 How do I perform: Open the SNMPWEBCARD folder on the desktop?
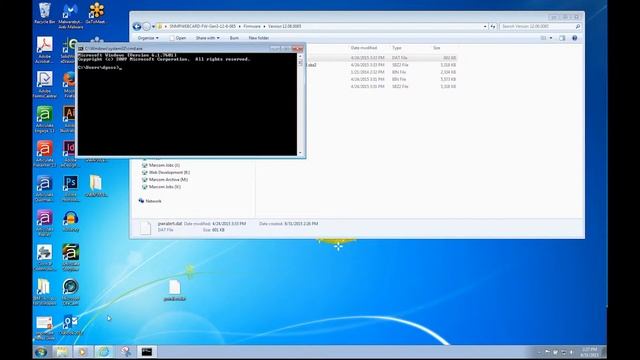tap(96, 186)
